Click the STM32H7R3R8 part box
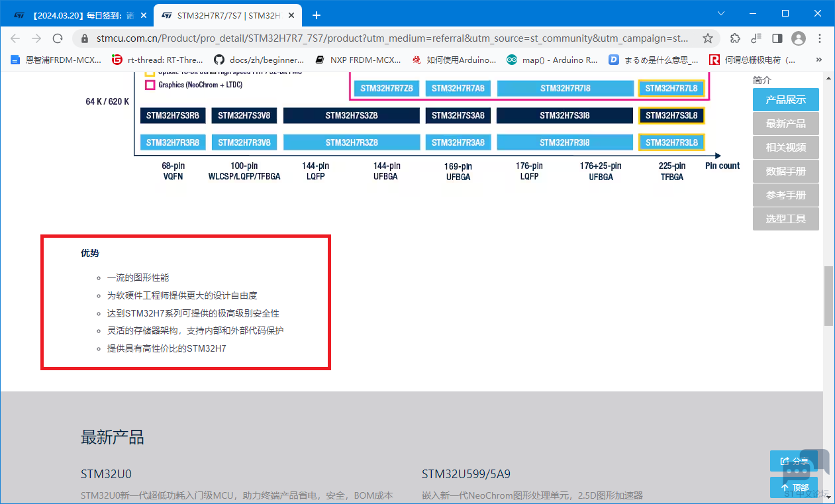835x504 pixels. [x=173, y=142]
